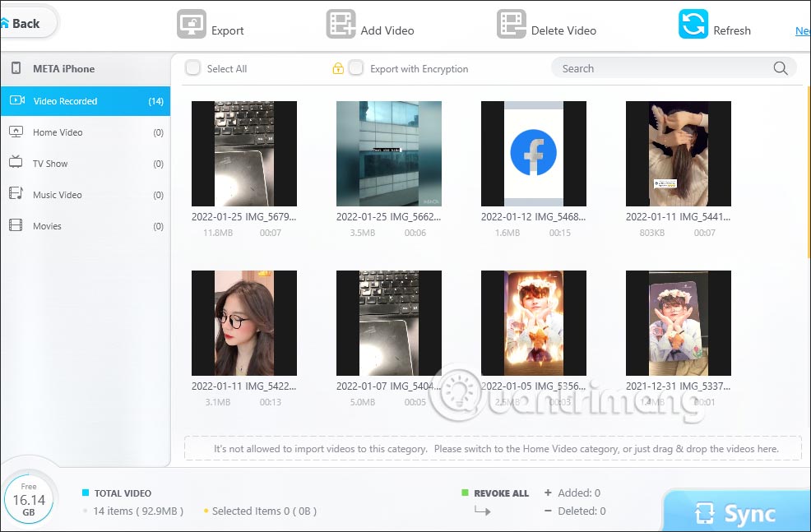Click the Delete Video toolbar icon

click(x=511, y=25)
